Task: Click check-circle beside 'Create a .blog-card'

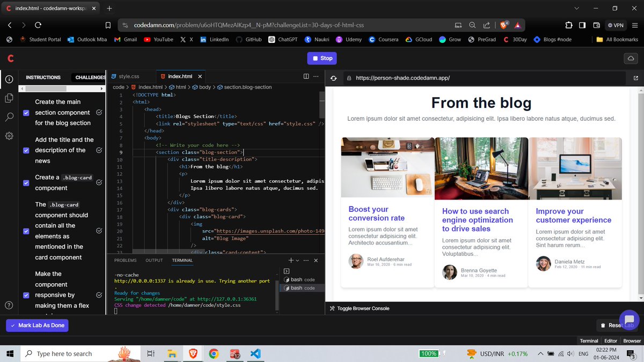Action: click(x=99, y=182)
